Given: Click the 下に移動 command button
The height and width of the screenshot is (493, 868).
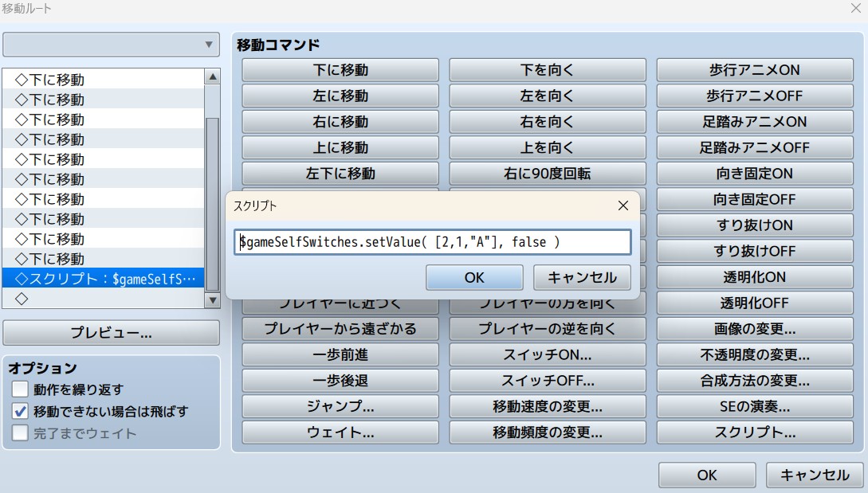Looking at the screenshot, I should click(340, 70).
